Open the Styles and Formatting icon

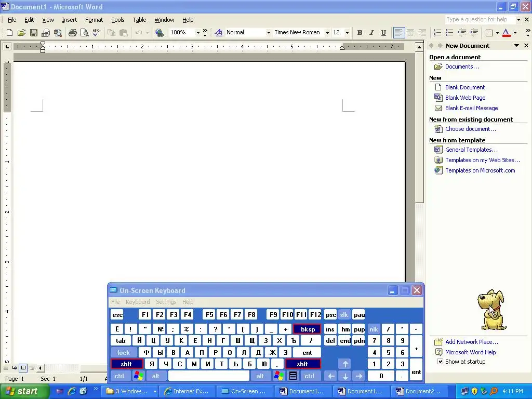[x=219, y=33]
